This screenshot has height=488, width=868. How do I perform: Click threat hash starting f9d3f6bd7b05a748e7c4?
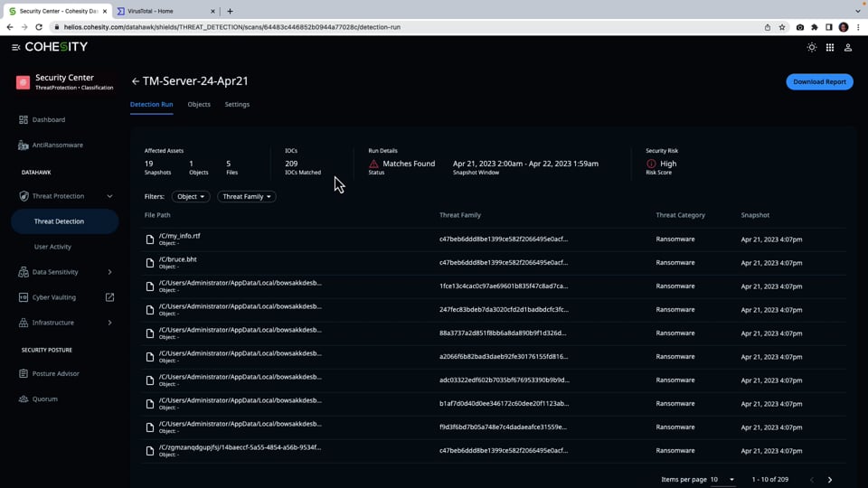[504, 427]
